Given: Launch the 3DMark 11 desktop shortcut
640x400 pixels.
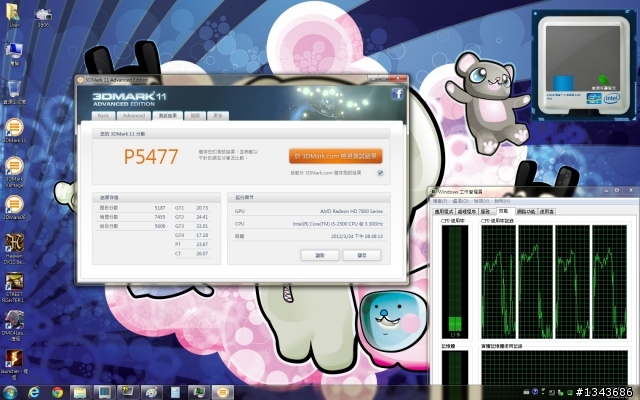Looking at the screenshot, I should coord(14,131).
